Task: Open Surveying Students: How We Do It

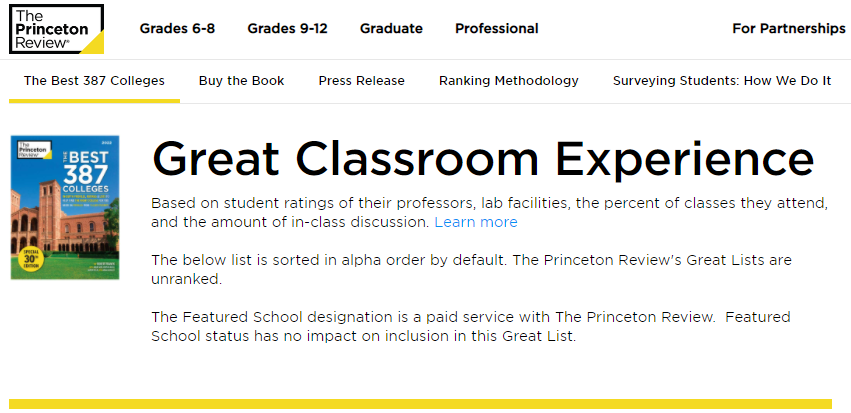Action: tap(721, 81)
